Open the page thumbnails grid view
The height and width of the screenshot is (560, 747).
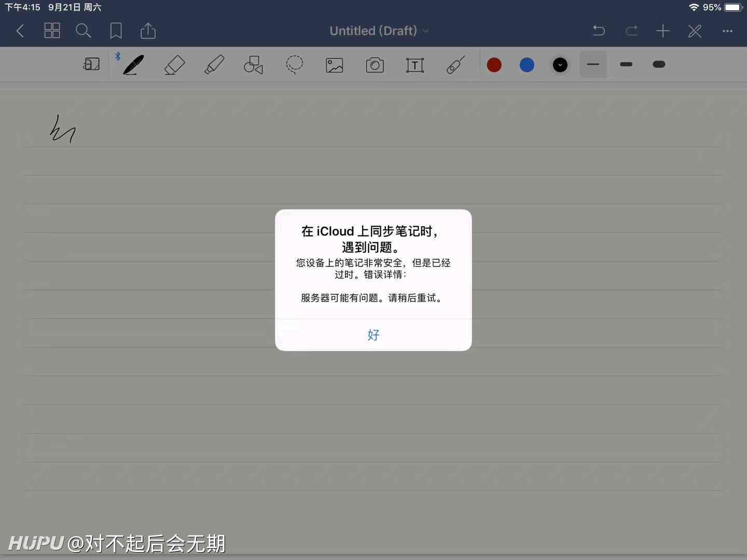click(x=52, y=31)
